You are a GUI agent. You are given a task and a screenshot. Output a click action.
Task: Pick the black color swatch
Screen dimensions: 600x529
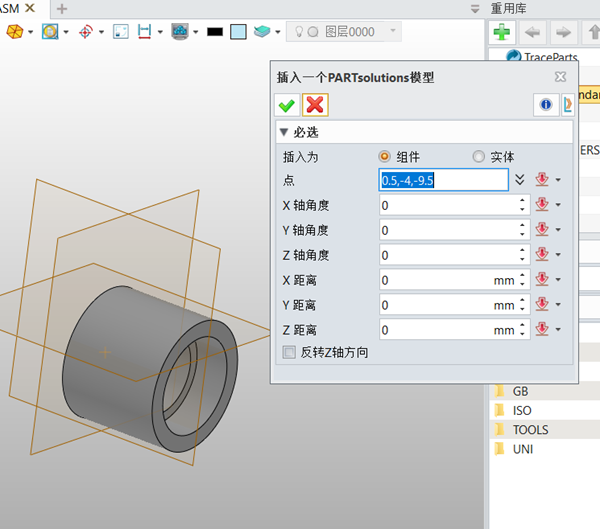click(x=215, y=32)
